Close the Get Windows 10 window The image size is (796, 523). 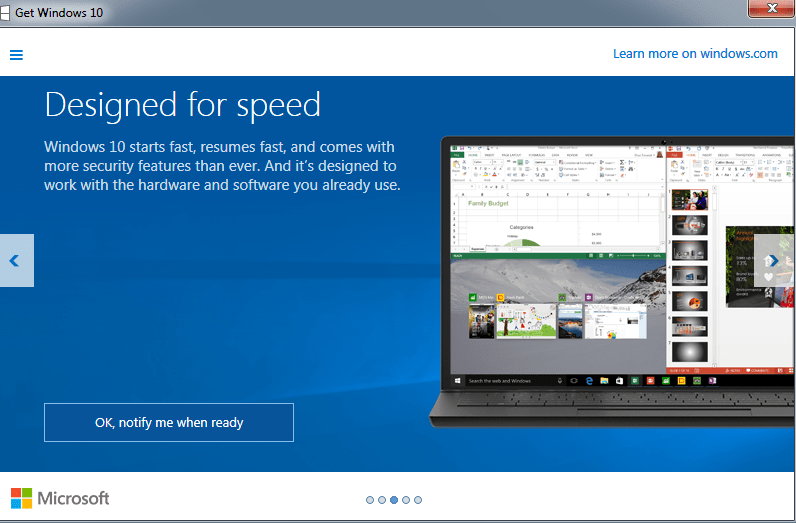[771, 9]
